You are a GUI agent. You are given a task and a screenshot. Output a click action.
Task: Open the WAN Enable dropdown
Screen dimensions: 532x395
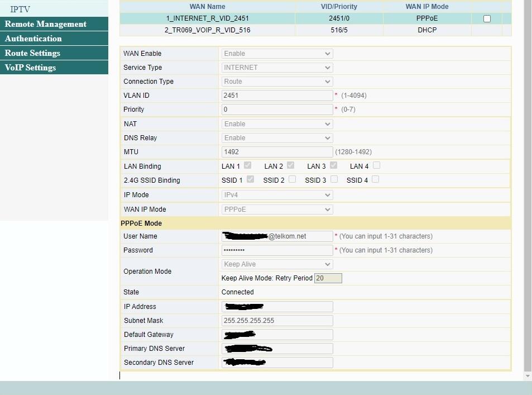[x=277, y=54]
